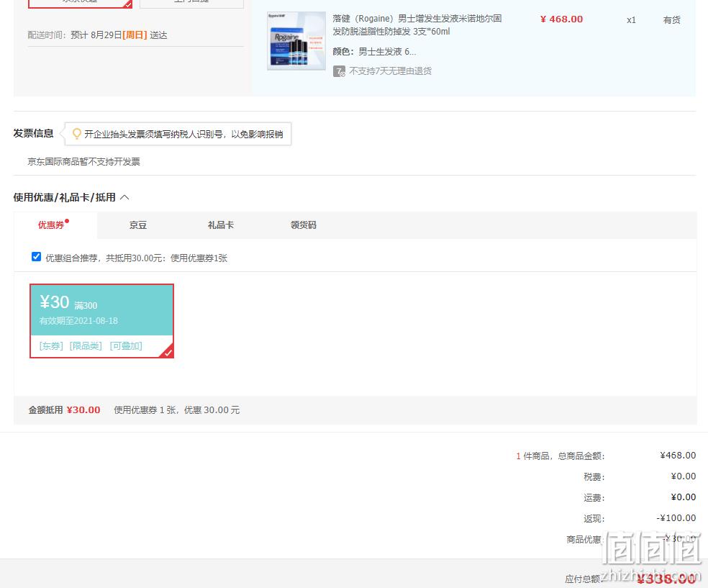Click the [限品类] label on coupon

(x=86, y=346)
